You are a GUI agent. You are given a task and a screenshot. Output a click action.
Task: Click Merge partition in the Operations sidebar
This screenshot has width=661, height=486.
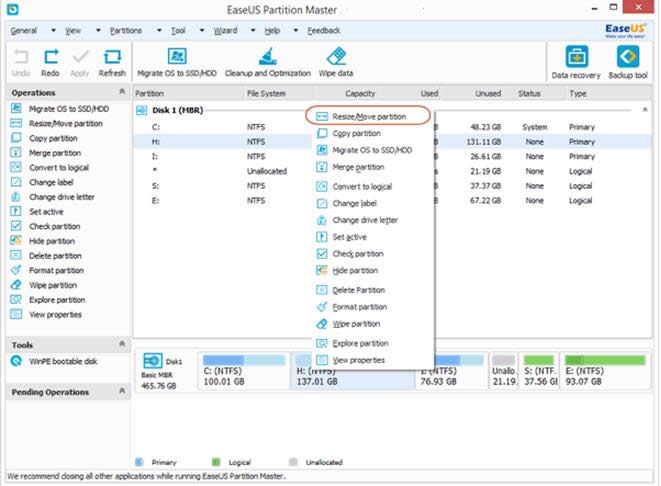coord(55,153)
